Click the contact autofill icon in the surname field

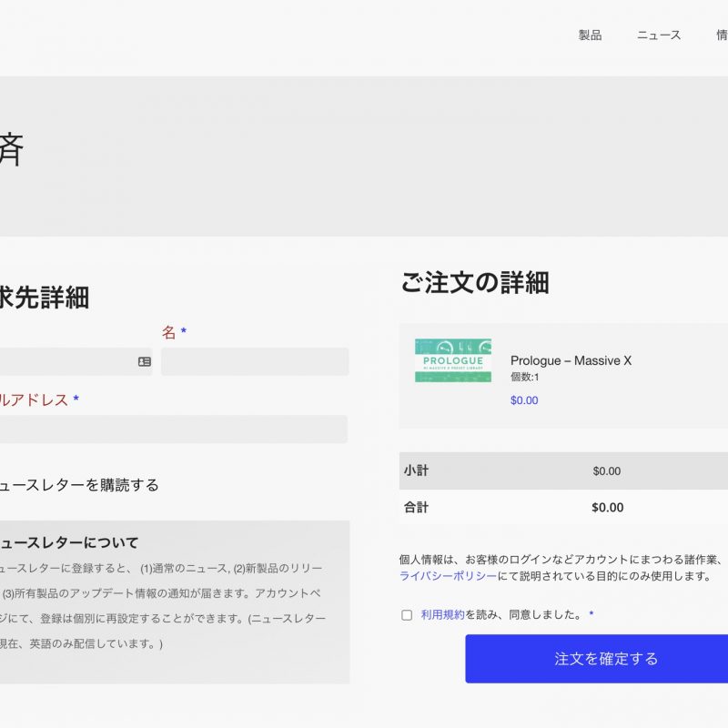pyautogui.click(x=144, y=361)
